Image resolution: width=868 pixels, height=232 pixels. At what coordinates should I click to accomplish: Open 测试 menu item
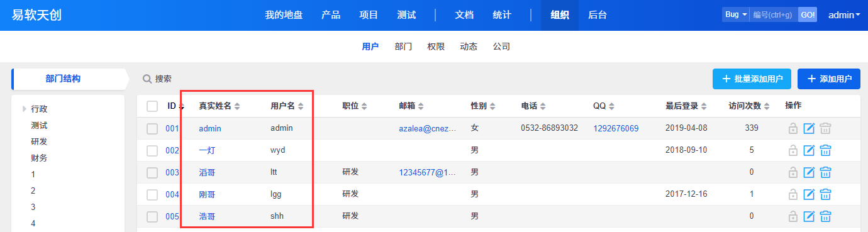pyautogui.click(x=406, y=15)
